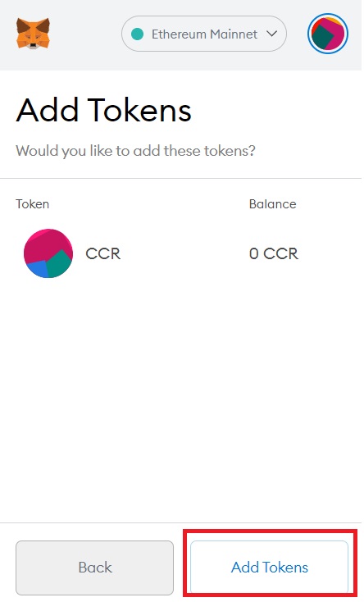The height and width of the screenshot is (602, 364).
Task: Click the blue ring around account avatar
Action: [x=328, y=15]
